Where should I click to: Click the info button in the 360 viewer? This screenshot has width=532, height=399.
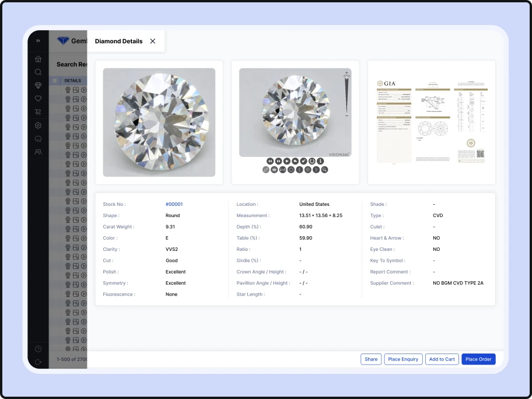click(x=319, y=162)
